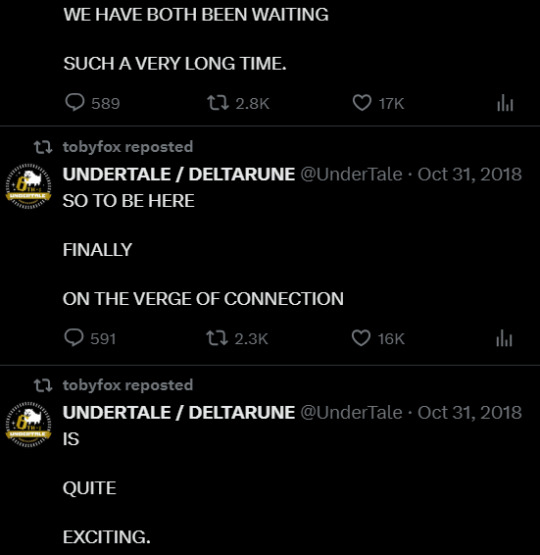Open replies on the 589-reply post
The image size is (540, 555).
tap(92, 103)
